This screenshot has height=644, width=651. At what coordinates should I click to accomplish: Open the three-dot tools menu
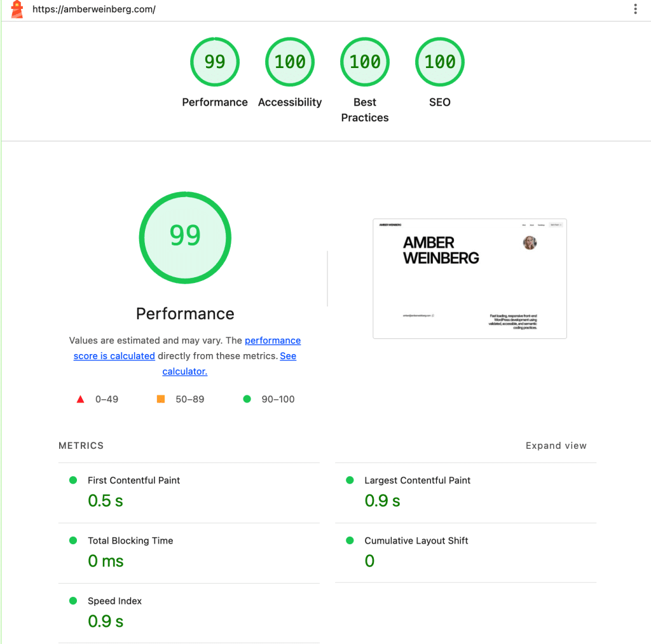pyautogui.click(x=635, y=9)
